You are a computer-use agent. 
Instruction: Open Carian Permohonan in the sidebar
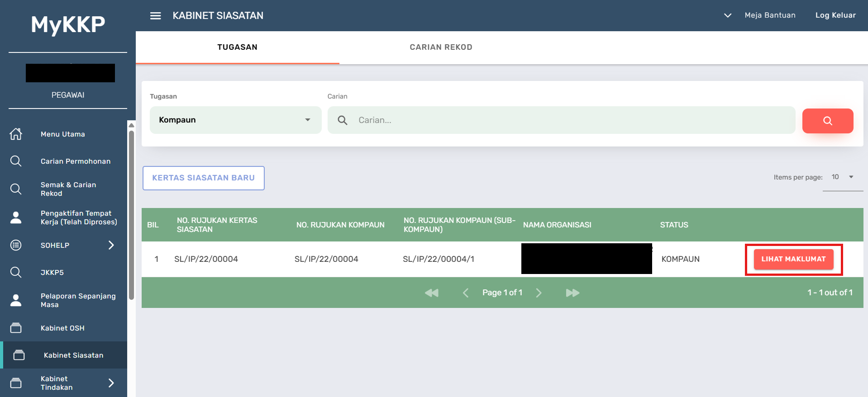click(x=76, y=161)
